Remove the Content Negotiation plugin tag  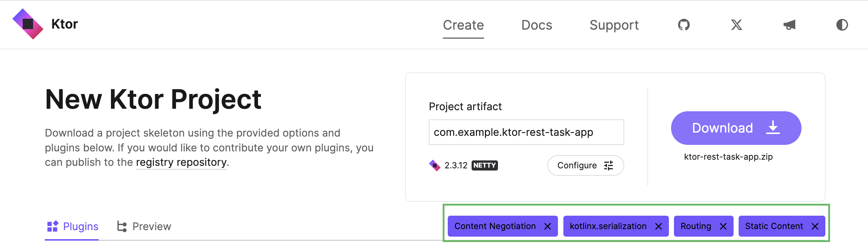[x=547, y=227]
